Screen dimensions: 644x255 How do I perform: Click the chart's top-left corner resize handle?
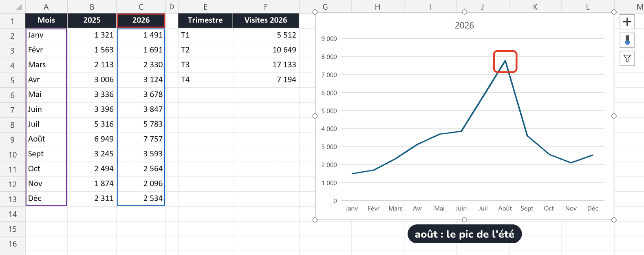(x=315, y=12)
